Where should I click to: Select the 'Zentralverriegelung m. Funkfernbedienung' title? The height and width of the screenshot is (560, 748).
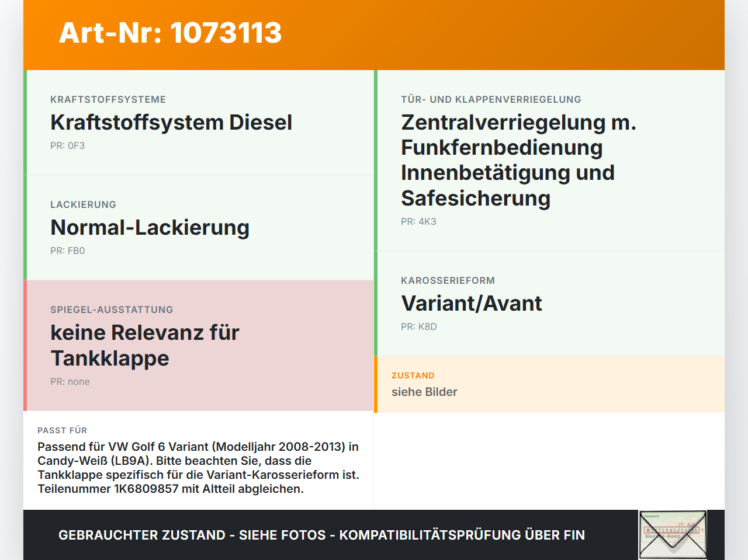[519, 160]
